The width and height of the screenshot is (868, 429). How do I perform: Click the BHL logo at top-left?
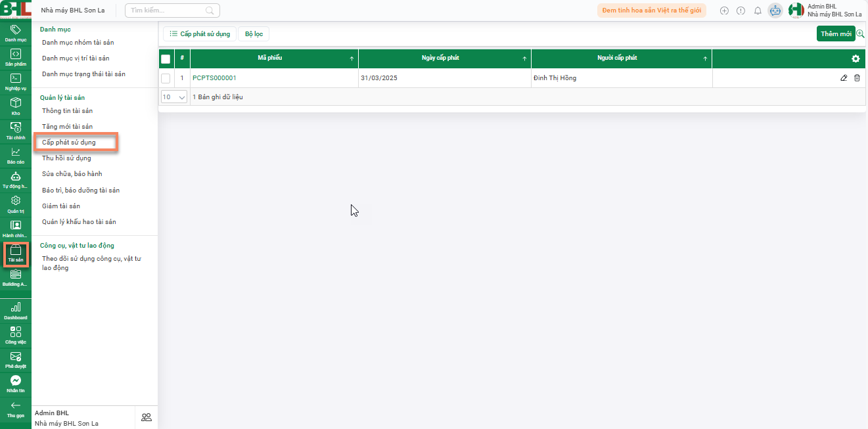[x=16, y=10]
